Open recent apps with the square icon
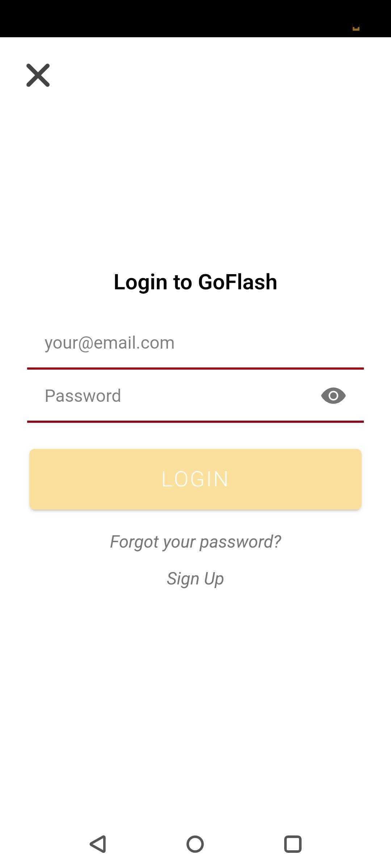This screenshot has width=391, height=868. click(x=293, y=844)
